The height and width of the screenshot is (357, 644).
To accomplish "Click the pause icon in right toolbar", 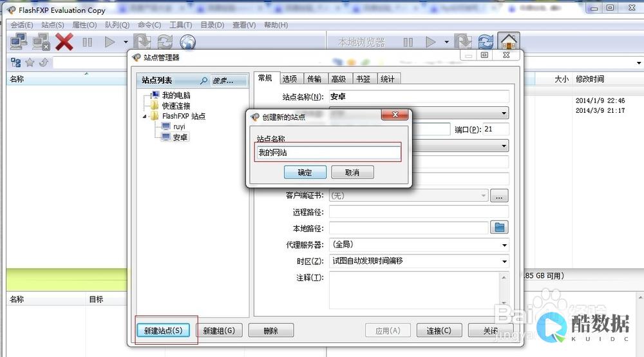I will click(x=408, y=42).
